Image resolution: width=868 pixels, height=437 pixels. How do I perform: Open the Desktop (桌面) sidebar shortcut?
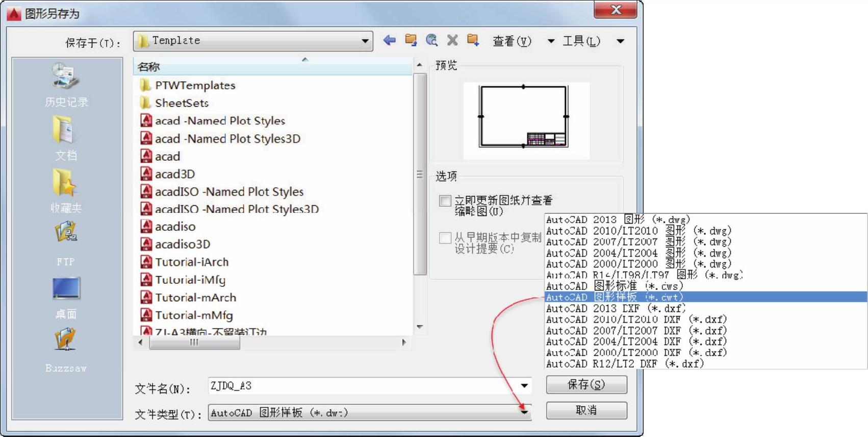pyautogui.click(x=66, y=298)
